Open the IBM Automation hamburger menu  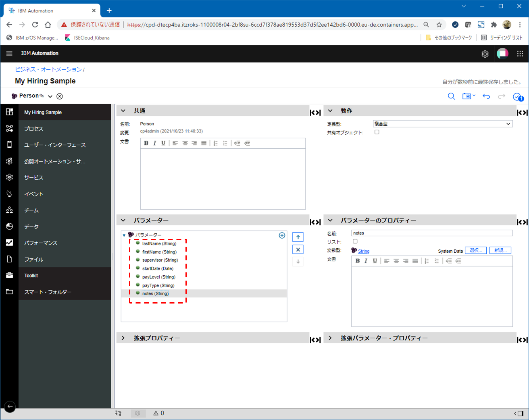pyautogui.click(x=9, y=53)
